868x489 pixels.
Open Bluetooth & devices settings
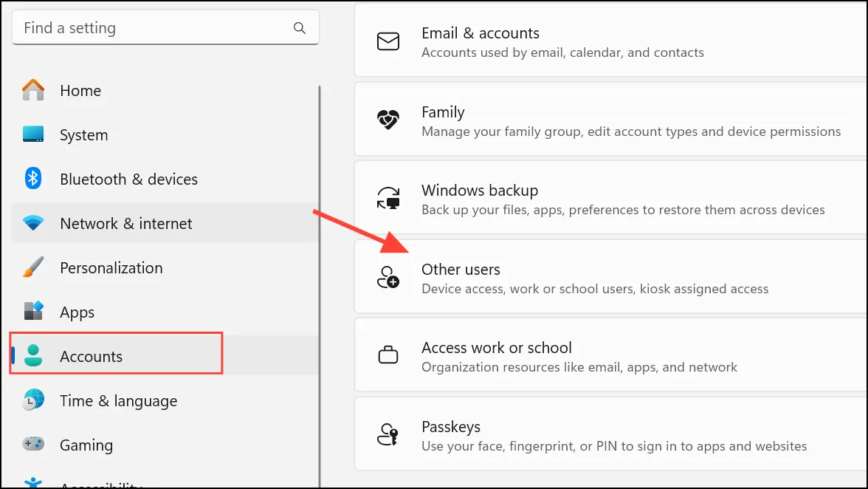(x=165, y=179)
